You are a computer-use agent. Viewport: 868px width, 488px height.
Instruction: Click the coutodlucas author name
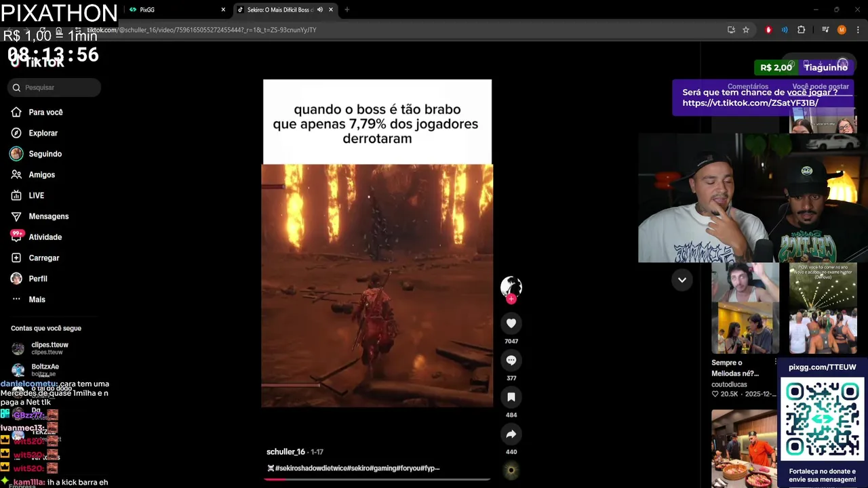pyautogui.click(x=729, y=384)
